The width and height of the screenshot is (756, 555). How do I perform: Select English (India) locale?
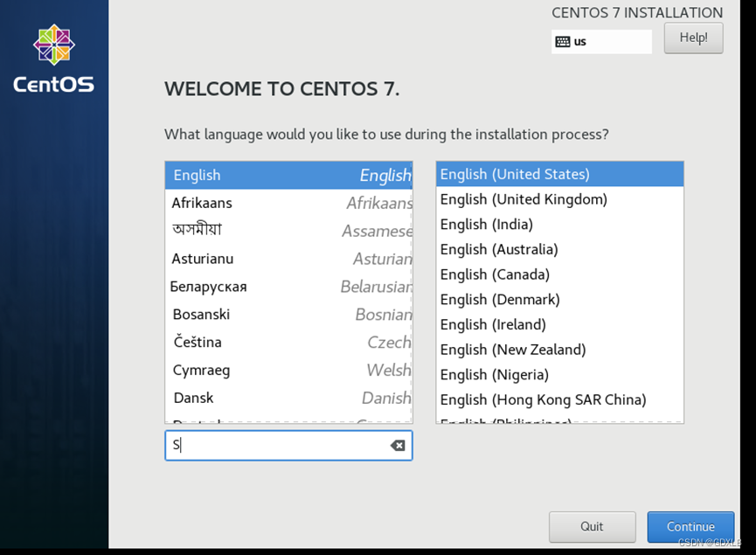(x=486, y=225)
